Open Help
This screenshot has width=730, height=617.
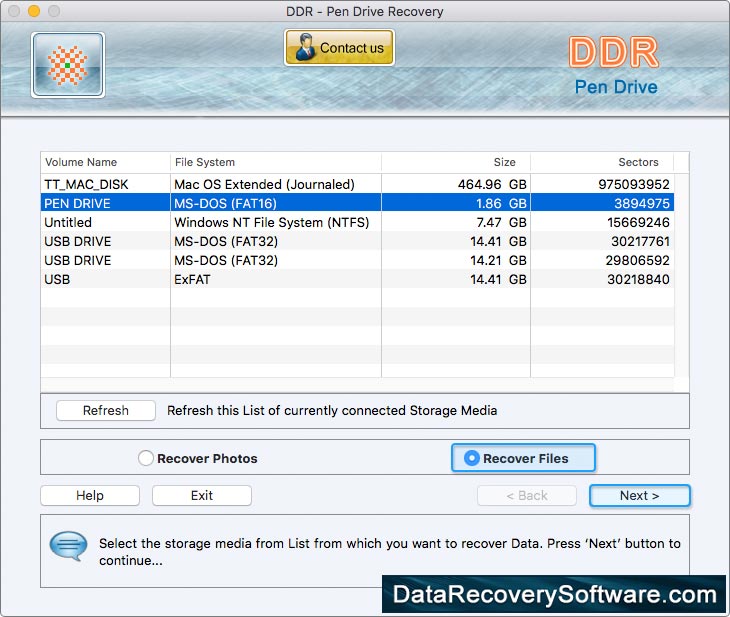(90, 495)
